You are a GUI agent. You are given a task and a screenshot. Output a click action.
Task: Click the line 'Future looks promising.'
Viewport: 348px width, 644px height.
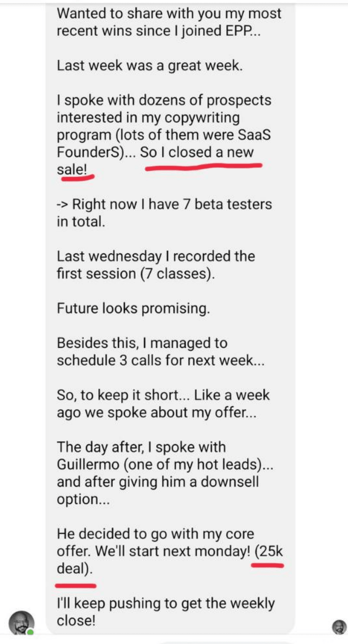coord(133,308)
